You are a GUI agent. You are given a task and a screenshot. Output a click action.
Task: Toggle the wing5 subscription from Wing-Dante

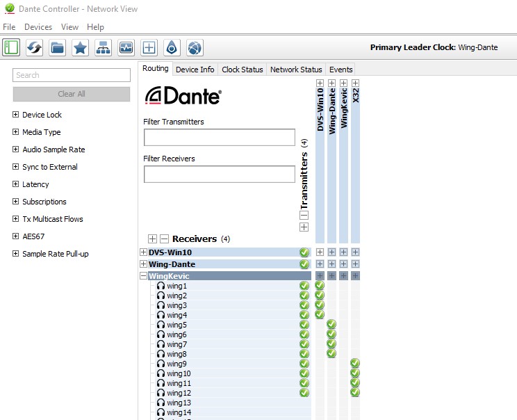click(331, 324)
